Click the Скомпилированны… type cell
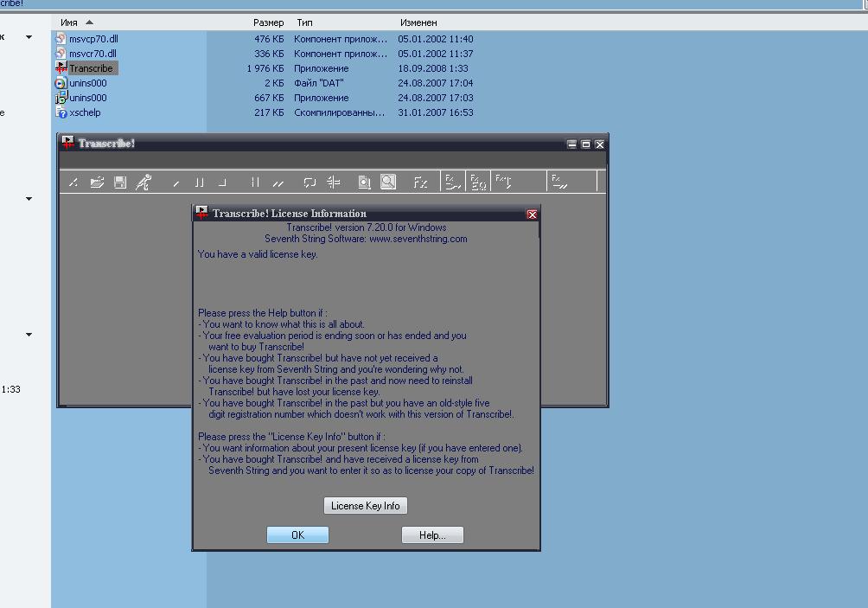Viewport: 868px width, 608px height. pyautogui.click(x=340, y=112)
